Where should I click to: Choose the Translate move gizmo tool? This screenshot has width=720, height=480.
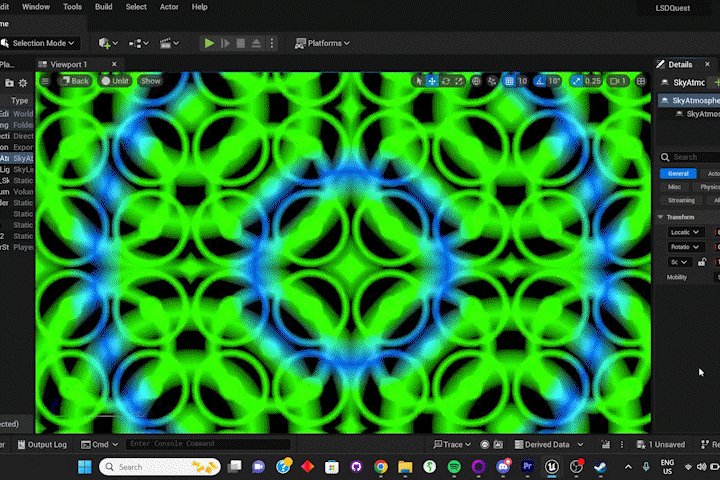[x=432, y=81]
